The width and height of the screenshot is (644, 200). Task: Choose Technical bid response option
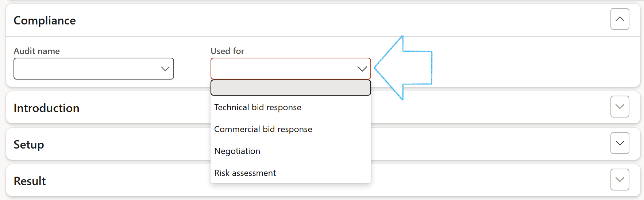pyautogui.click(x=258, y=107)
